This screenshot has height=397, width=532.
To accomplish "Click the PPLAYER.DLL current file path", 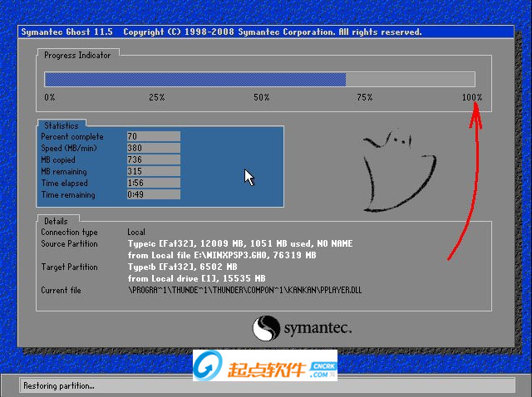I will pos(245,290).
